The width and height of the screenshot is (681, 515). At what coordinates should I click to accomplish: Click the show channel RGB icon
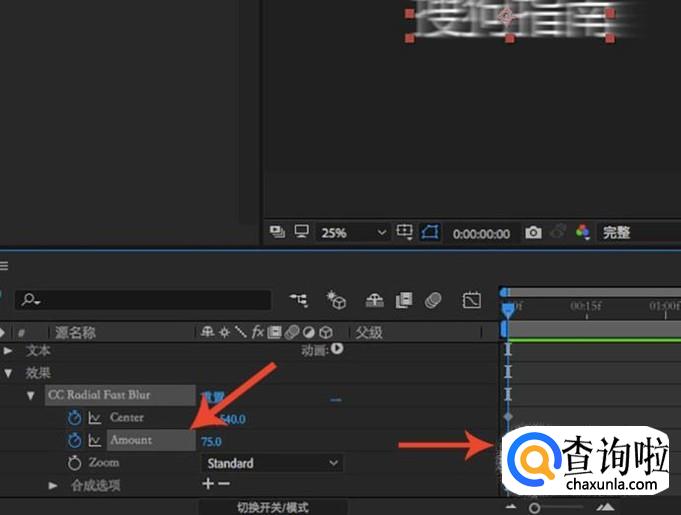tap(584, 232)
